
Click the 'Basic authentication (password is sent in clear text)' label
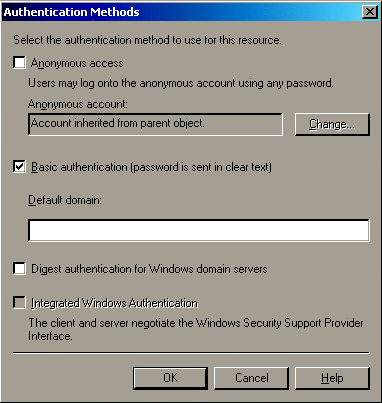pos(151,167)
